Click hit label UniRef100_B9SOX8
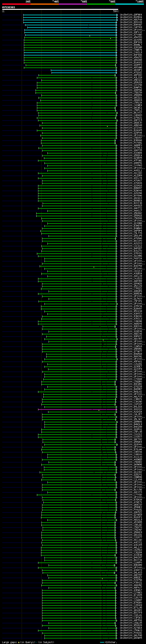This screenshot has width=146, height=644. (131, 22)
